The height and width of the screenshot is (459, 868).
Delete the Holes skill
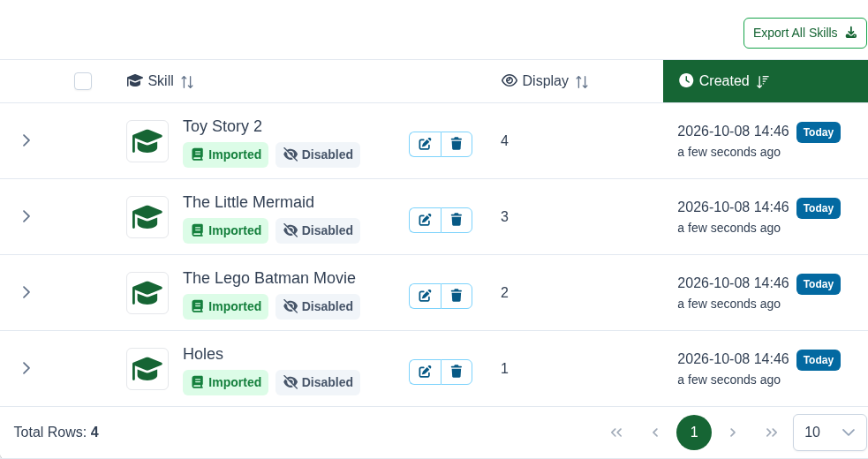[x=457, y=372]
